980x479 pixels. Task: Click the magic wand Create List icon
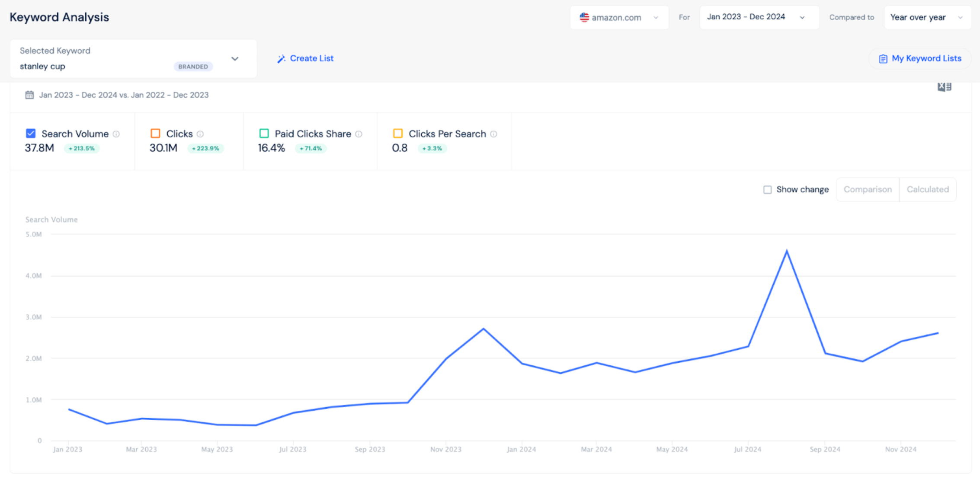[282, 59]
